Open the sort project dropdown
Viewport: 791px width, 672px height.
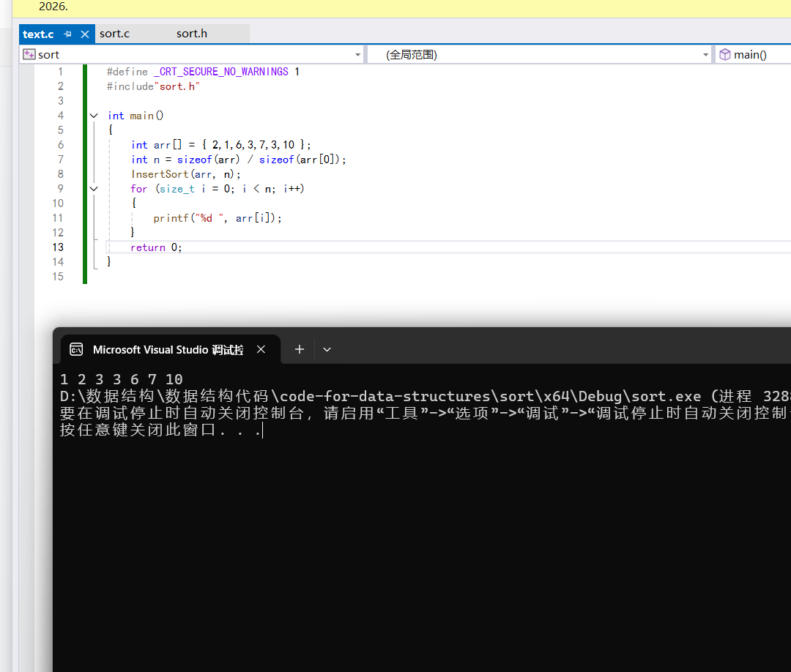[357, 54]
